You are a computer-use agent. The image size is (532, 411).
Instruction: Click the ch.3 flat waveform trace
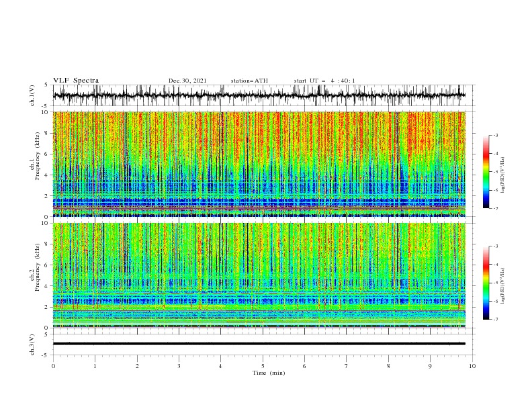point(259,344)
